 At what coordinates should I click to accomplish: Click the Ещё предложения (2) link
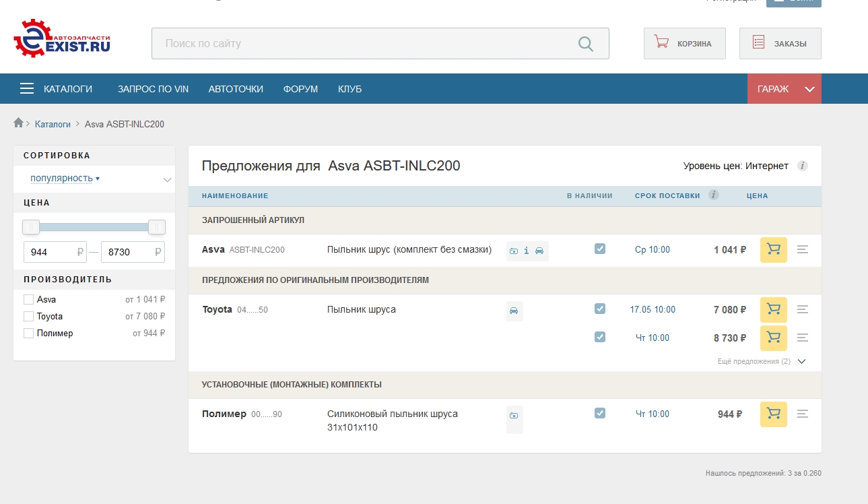click(x=754, y=361)
